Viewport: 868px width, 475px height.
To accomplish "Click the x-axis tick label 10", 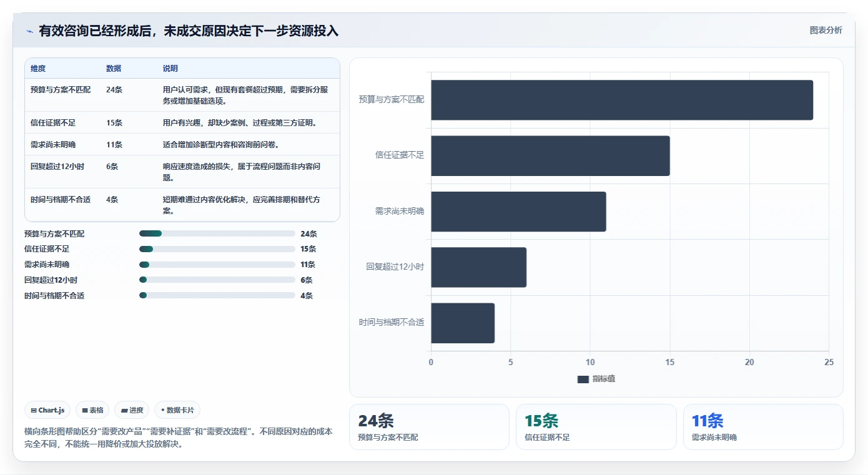I will click(590, 363).
